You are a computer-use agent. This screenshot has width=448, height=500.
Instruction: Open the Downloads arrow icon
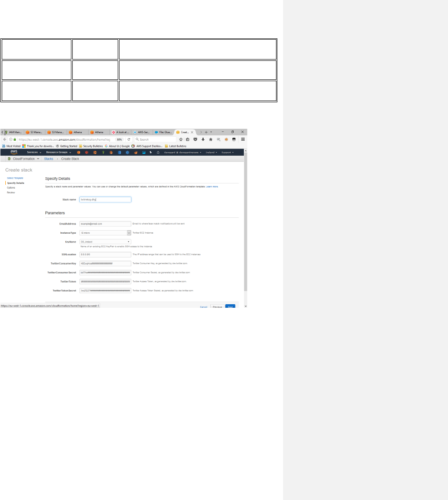tap(203, 139)
